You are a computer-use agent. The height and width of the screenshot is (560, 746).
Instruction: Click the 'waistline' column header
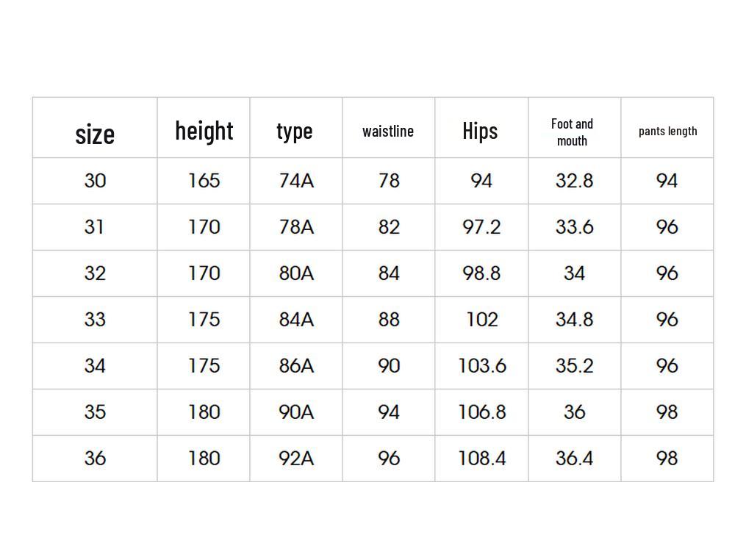pos(388,131)
